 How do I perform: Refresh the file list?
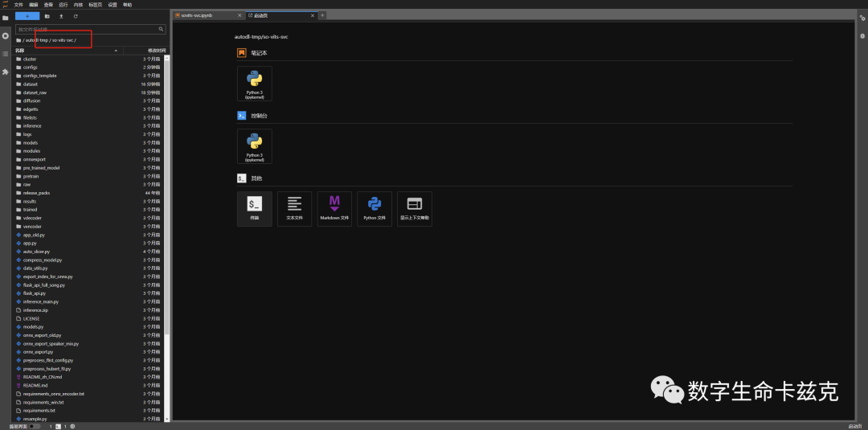pos(76,16)
